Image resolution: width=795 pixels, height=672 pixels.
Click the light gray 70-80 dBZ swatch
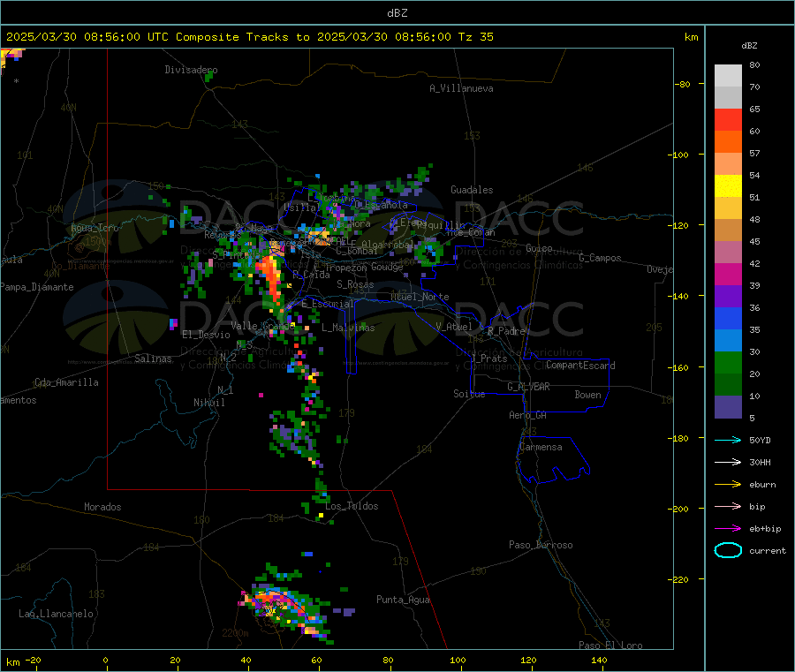tap(728, 76)
